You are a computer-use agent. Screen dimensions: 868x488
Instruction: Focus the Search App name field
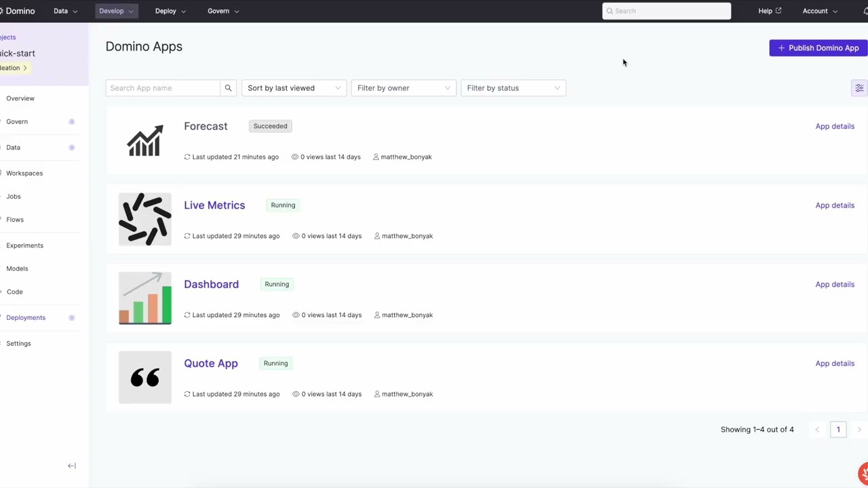tap(163, 88)
